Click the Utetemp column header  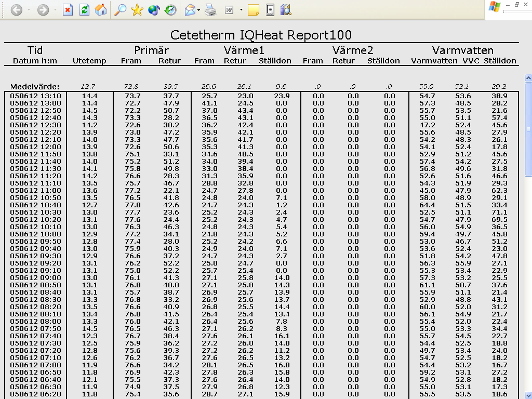pyautogui.click(x=89, y=61)
